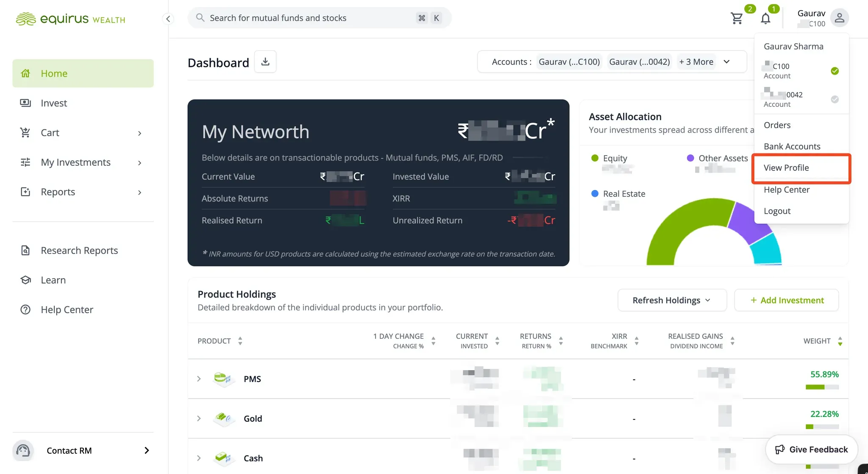Sort holdings by Weight column
Viewport: 868px width, 474px height.
(x=840, y=341)
